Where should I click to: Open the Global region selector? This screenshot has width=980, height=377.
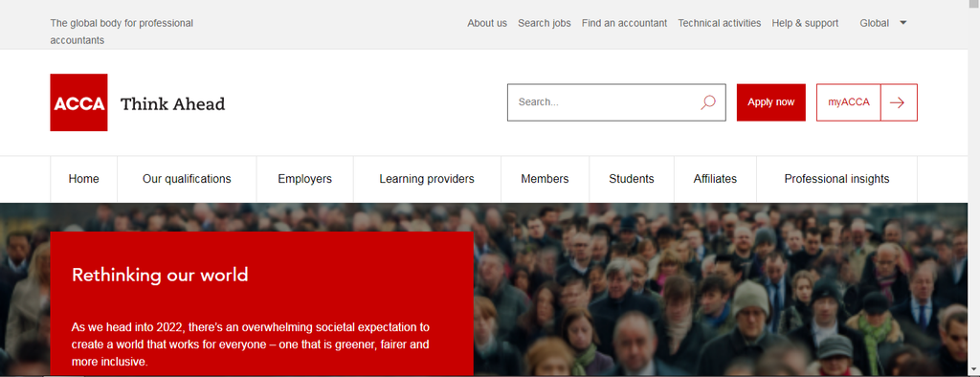click(882, 23)
